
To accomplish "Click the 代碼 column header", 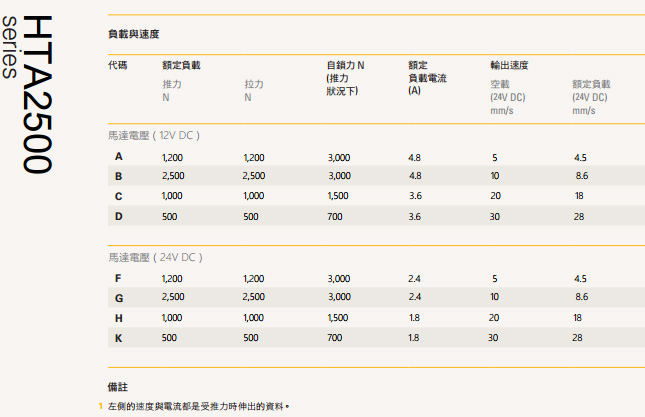I will (118, 65).
